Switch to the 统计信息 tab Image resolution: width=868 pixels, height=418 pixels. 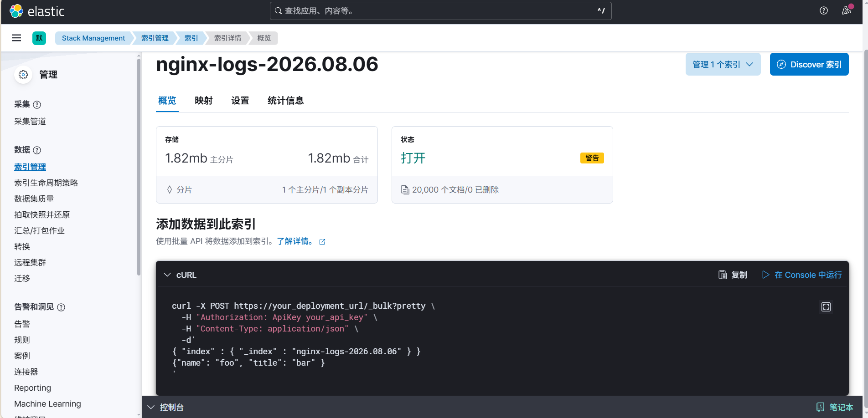click(x=286, y=101)
